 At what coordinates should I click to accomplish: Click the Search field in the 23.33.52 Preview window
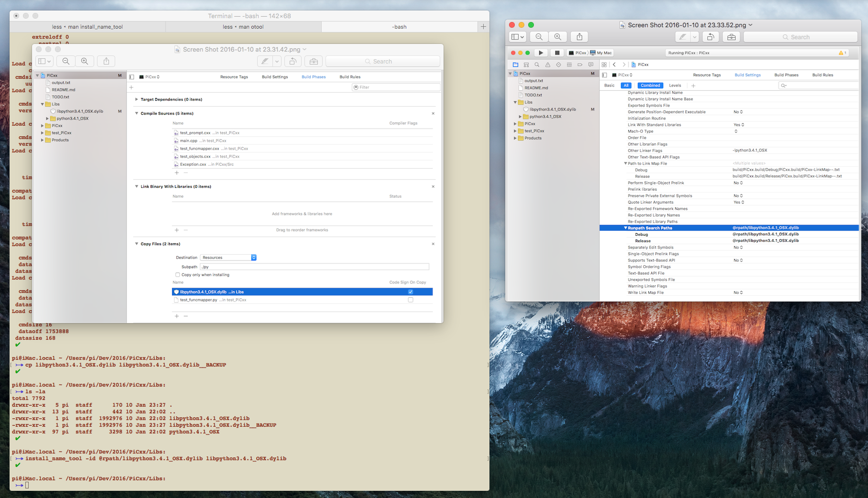click(801, 37)
